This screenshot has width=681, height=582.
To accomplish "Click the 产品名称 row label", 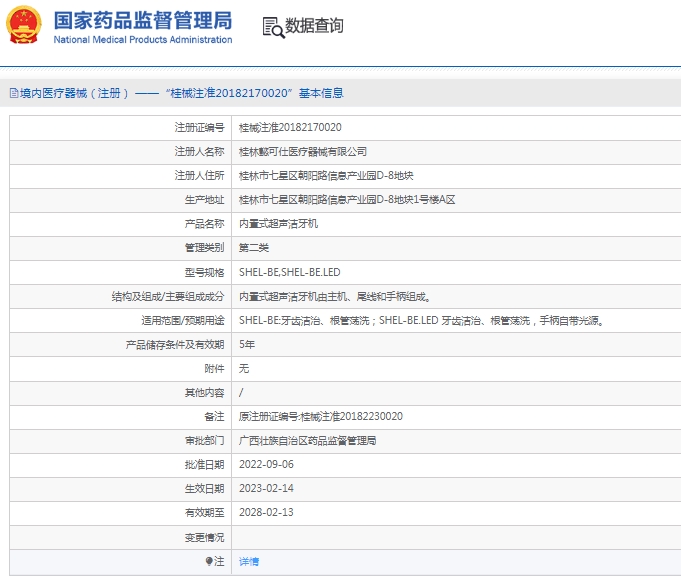I will click(x=205, y=224).
